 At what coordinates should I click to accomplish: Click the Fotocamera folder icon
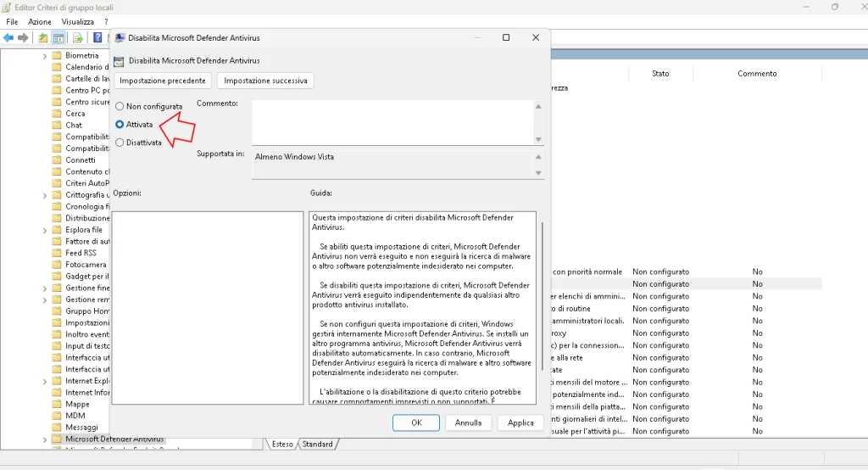point(57,265)
